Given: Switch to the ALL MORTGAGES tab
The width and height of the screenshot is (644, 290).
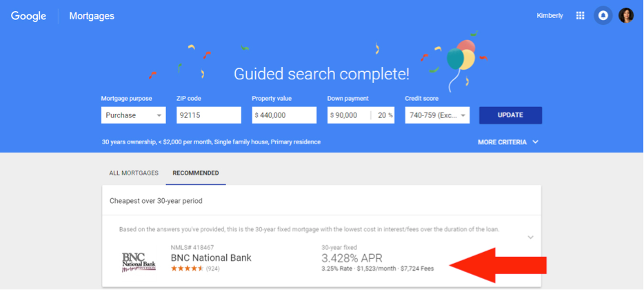Looking at the screenshot, I should pyautogui.click(x=134, y=173).
